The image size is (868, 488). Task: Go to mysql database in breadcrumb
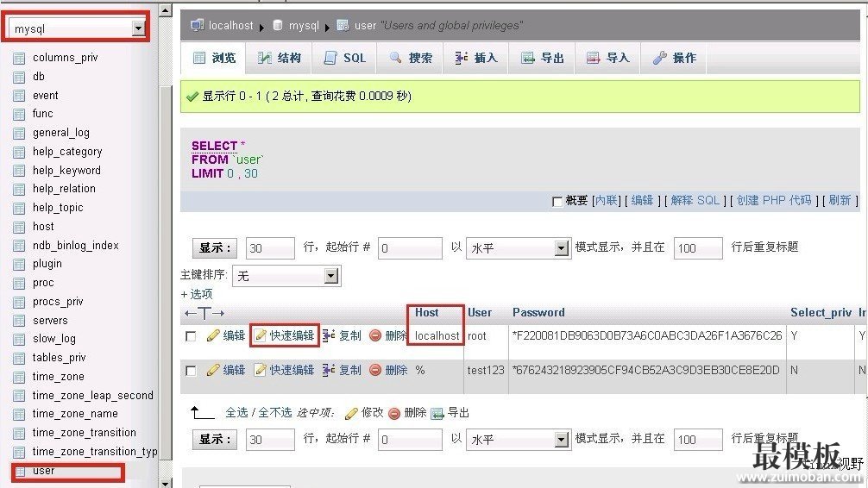304,26
